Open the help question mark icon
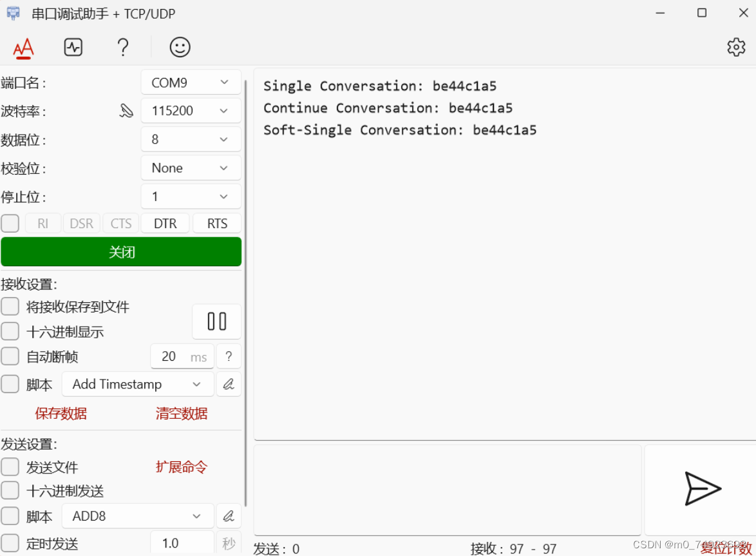Viewport: 756px width, 556px height. coord(122,46)
